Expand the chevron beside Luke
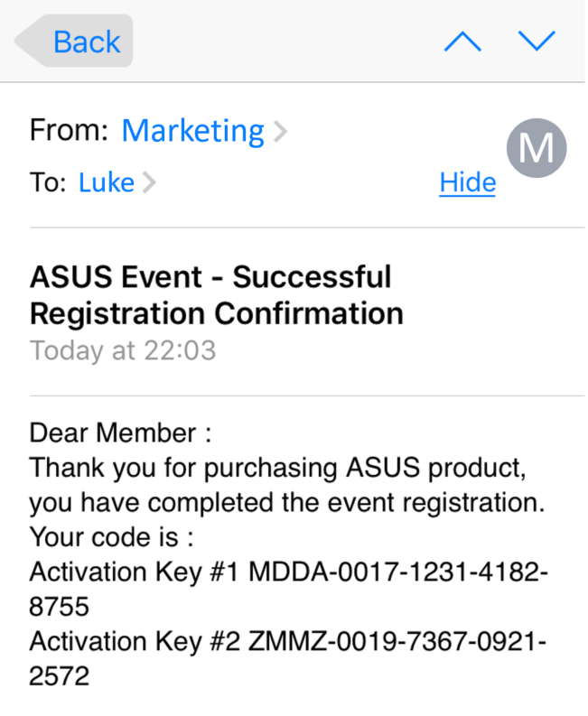Screen dimensions: 588x716 click(x=149, y=183)
